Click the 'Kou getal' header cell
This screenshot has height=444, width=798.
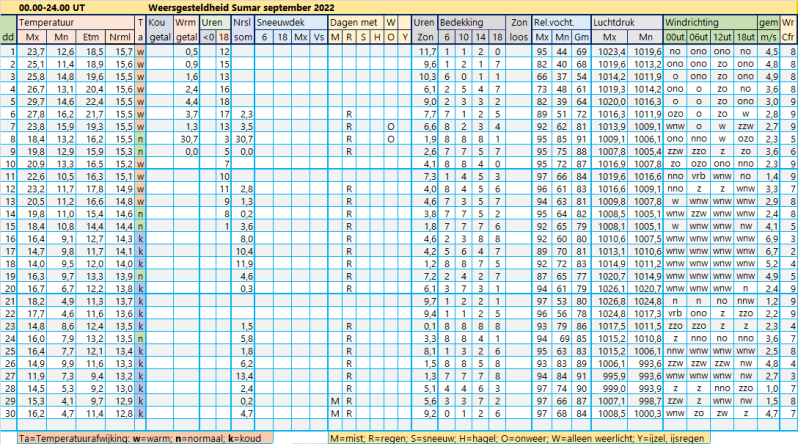[157, 27]
